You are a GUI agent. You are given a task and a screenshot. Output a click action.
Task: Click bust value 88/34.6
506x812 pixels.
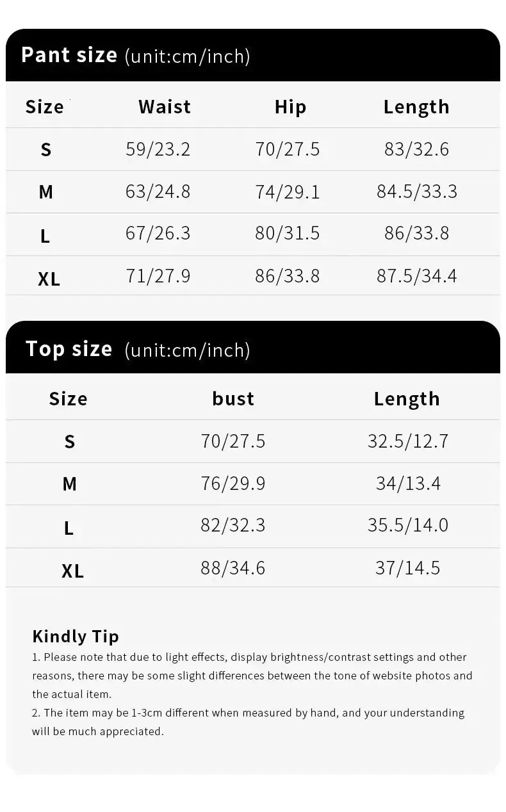[233, 568]
